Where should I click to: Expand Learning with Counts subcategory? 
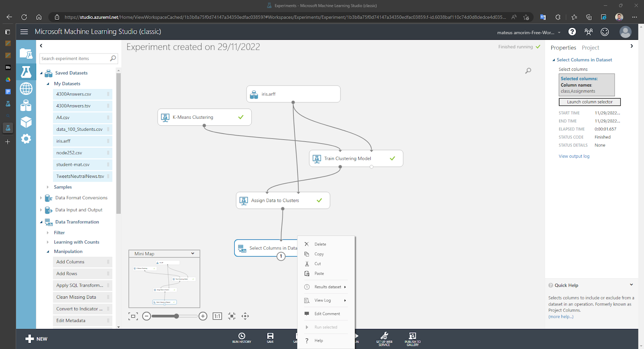[x=47, y=242]
